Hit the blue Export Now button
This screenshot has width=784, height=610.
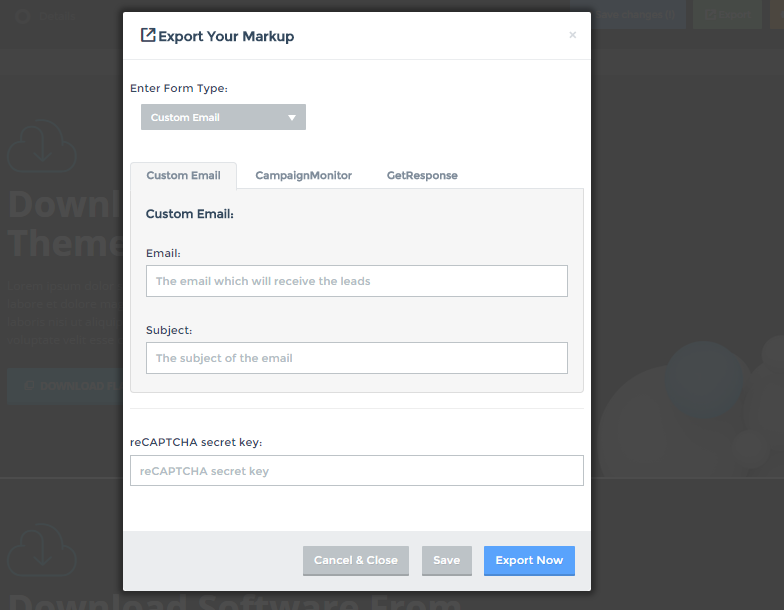529,561
